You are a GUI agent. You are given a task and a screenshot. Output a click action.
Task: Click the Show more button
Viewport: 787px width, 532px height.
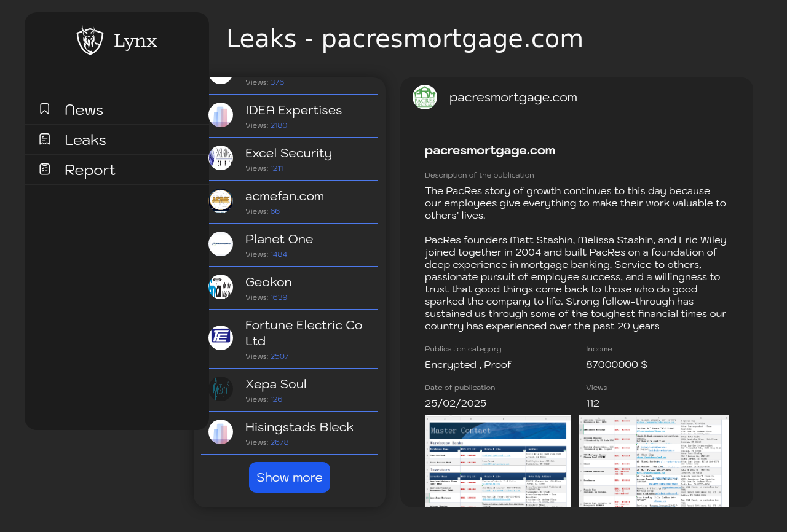[290, 477]
